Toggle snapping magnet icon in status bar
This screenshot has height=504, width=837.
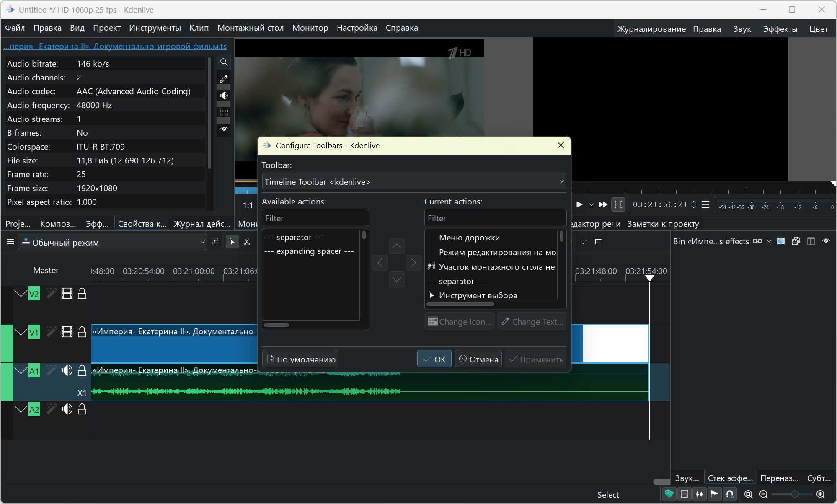click(730, 494)
